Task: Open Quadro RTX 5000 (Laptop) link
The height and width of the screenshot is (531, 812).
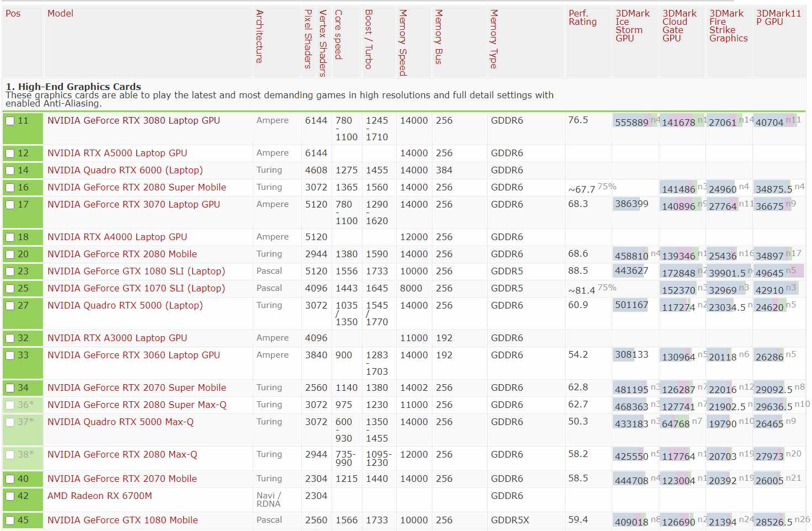Action: tap(125, 305)
